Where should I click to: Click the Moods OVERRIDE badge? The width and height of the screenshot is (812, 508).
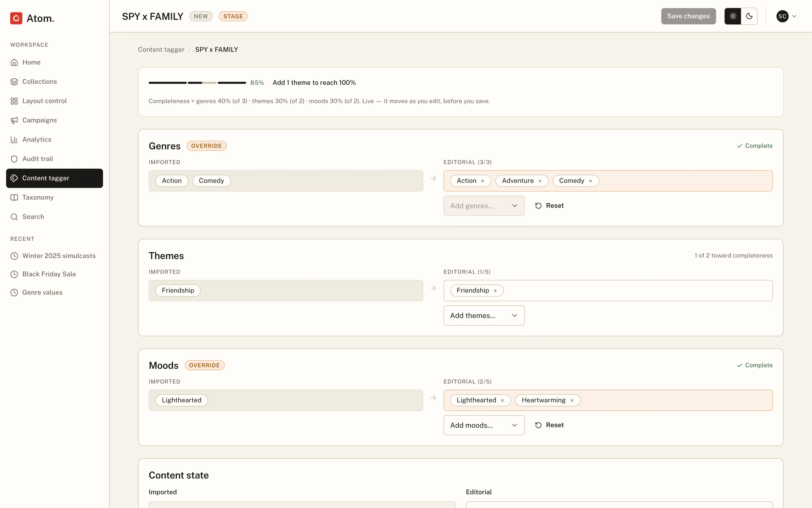(204, 366)
